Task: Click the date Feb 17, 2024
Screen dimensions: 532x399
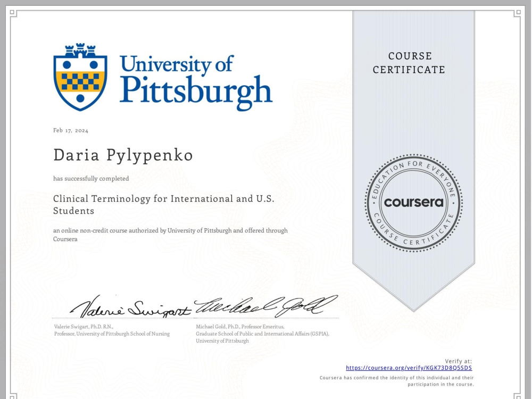Action: click(x=71, y=130)
